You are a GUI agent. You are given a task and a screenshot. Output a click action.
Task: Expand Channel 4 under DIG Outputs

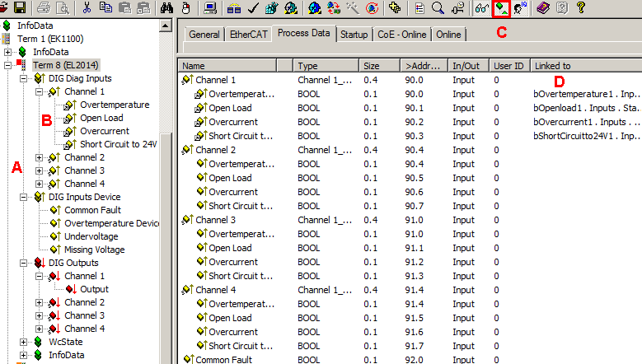[40, 329]
